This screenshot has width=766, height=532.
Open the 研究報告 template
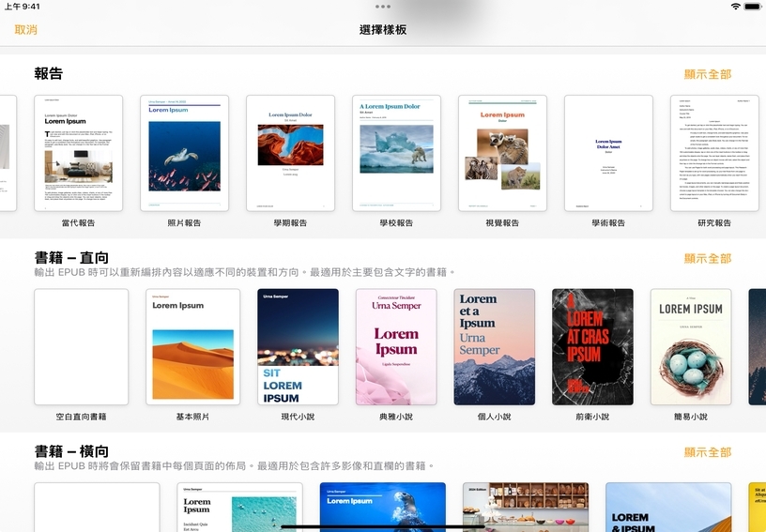point(714,153)
